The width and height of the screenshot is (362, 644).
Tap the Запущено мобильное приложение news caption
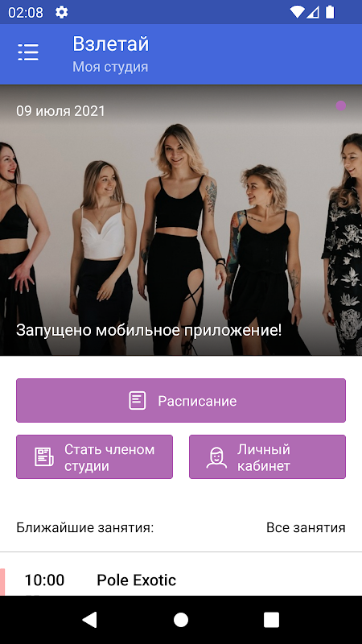[149, 331]
